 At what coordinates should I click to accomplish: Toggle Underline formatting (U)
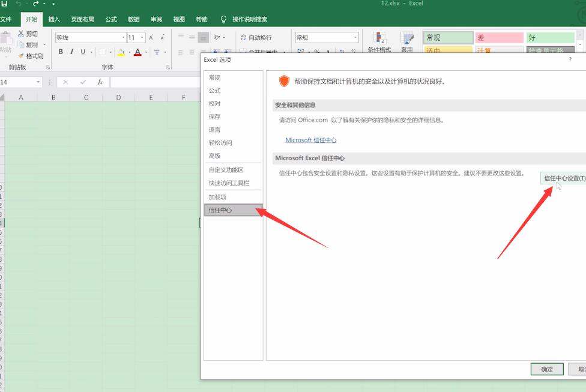coord(83,52)
